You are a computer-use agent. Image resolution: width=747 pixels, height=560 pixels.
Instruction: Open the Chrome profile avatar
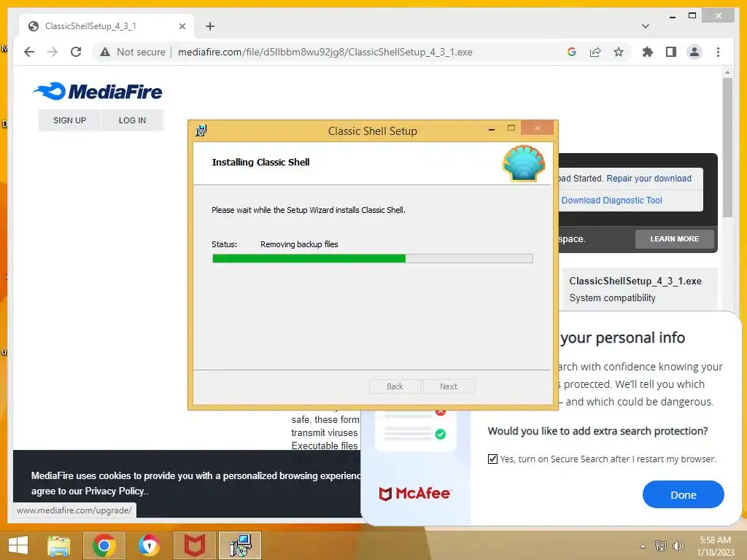694,52
